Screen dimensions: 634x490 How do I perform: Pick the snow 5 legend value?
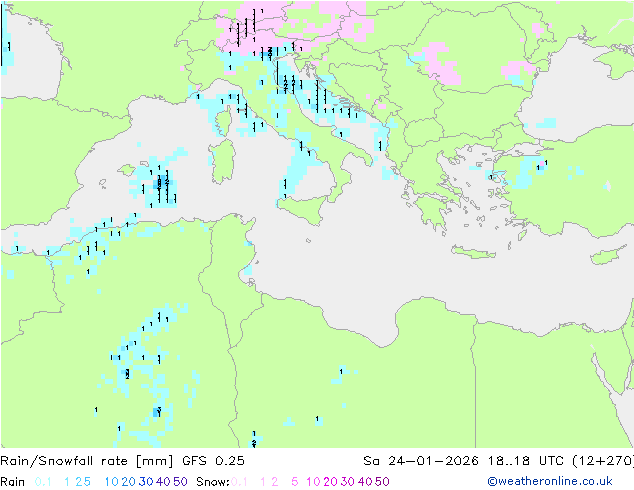pos(294,482)
